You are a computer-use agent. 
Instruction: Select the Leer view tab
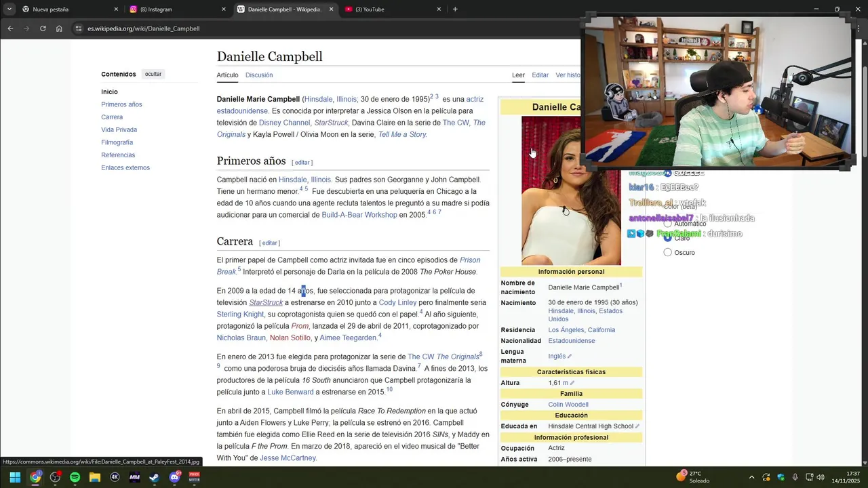(x=518, y=75)
